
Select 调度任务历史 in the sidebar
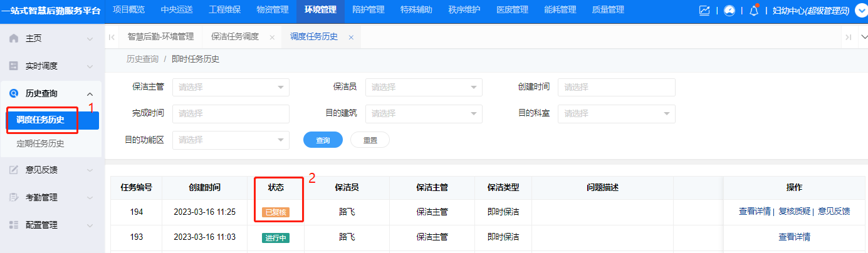[x=53, y=120]
